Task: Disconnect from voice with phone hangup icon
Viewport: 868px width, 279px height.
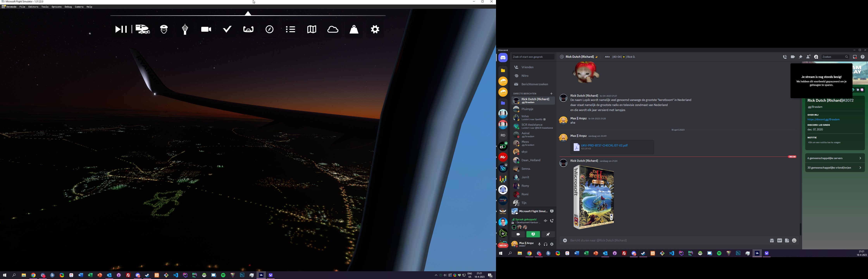Action: pos(552,221)
